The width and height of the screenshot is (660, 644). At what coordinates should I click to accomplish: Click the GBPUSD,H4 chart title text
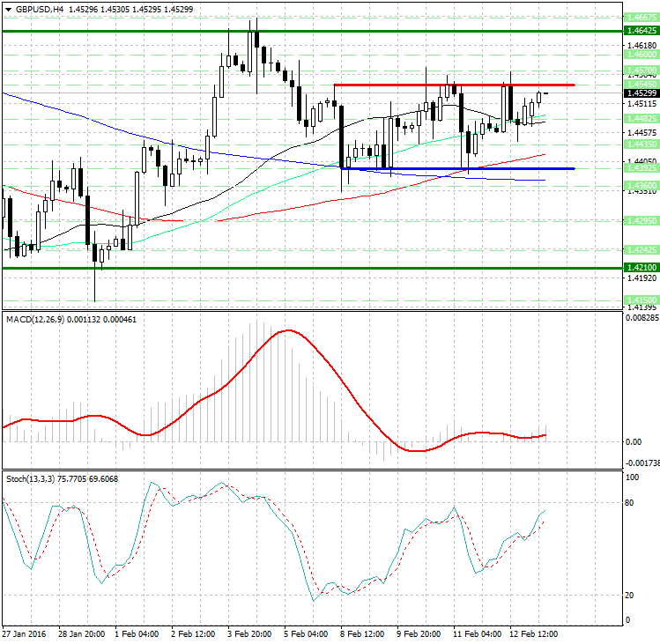point(40,8)
